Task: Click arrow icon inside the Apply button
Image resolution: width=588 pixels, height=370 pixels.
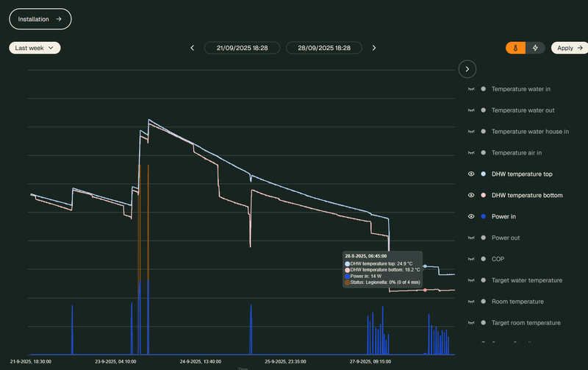Action: pyautogui.click(x=580, y=48)
